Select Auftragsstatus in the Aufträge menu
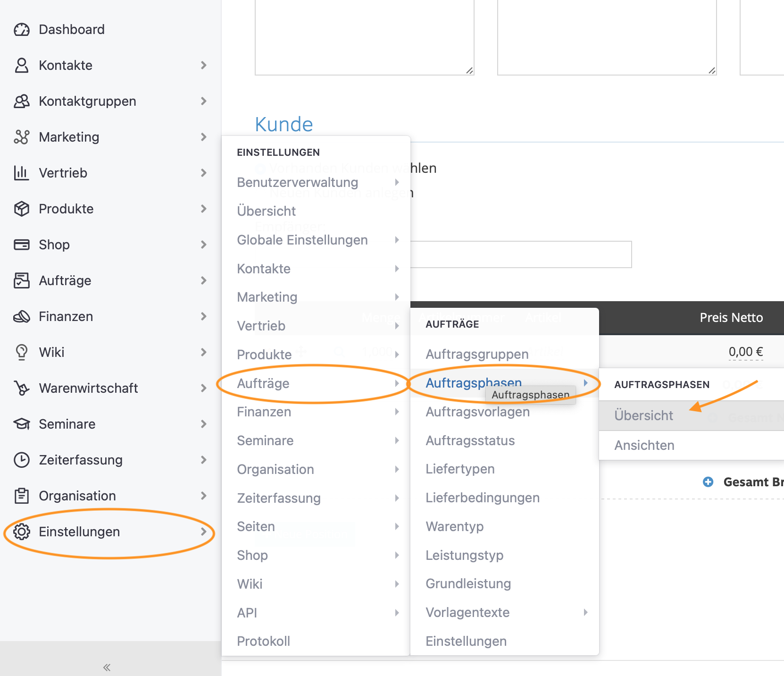 470,440
